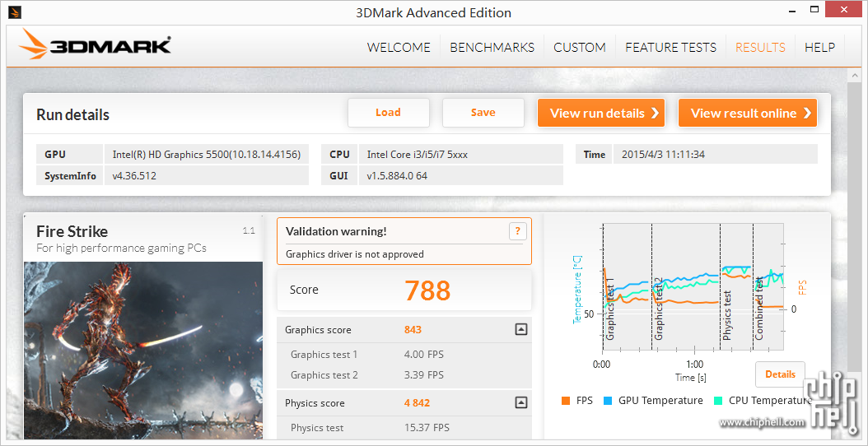868x446 pixels.
Task: Click the Graphics score value 843
Action: (x=413, y=330)
